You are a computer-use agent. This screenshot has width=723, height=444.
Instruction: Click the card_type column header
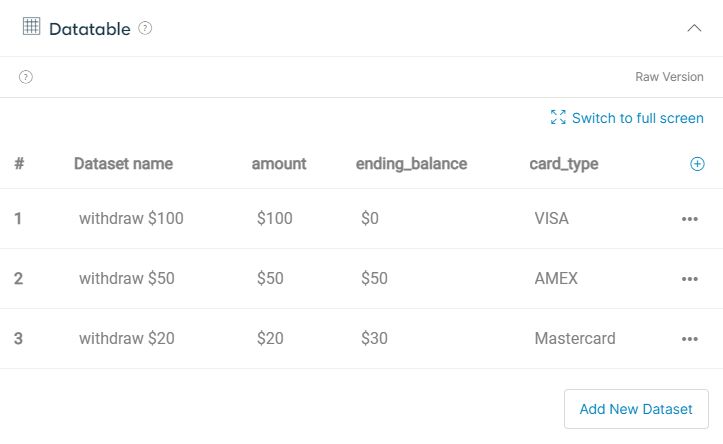point(563,164)
